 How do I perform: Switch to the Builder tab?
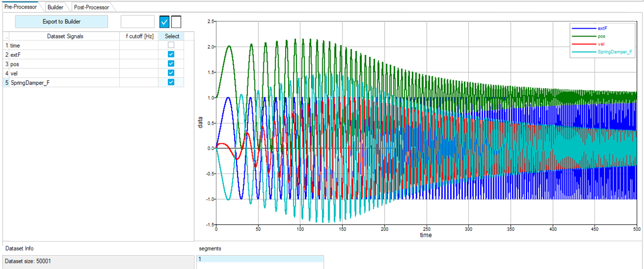pos(57,7)
